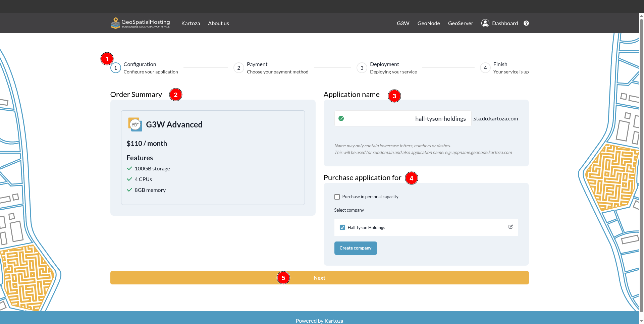
Task: Click the 'Features' heading
Action: click(140, 158)
